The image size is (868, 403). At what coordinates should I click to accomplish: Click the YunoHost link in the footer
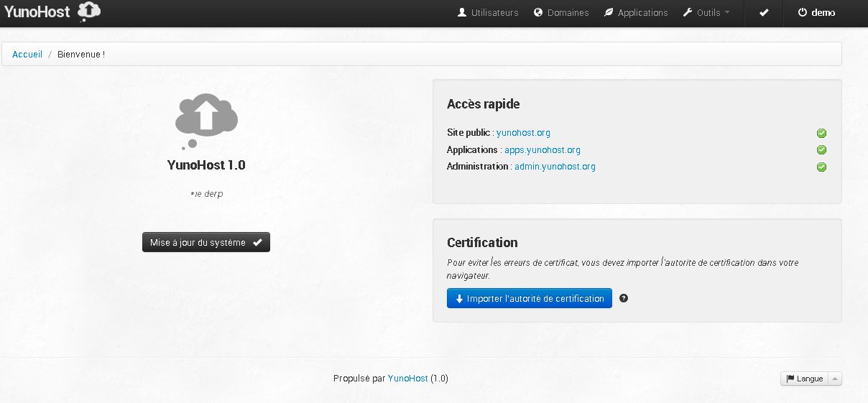click(x=407, y=379)
